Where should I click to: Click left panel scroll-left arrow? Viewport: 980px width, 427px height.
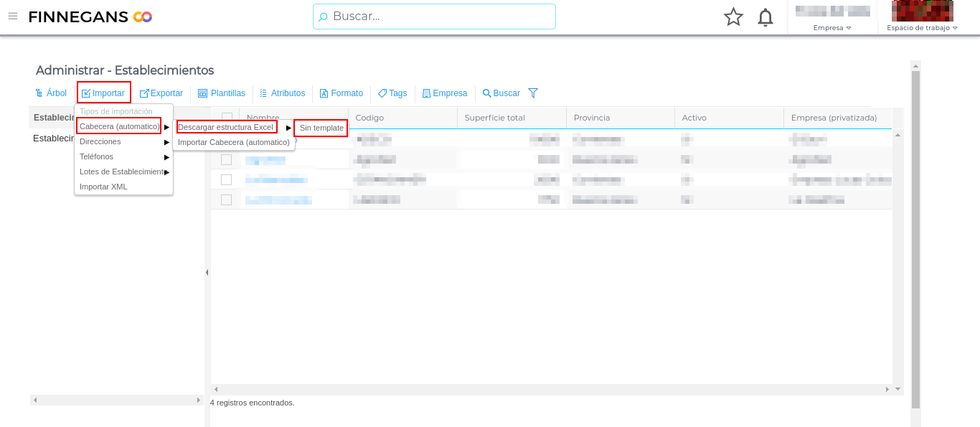pyautogui.click(x=34, y=400)
